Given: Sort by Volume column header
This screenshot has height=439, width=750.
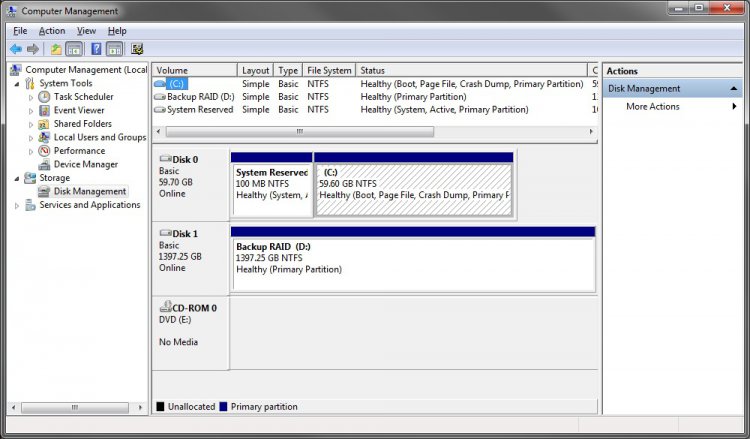Looking at the screenshot, I should [195, 70].
